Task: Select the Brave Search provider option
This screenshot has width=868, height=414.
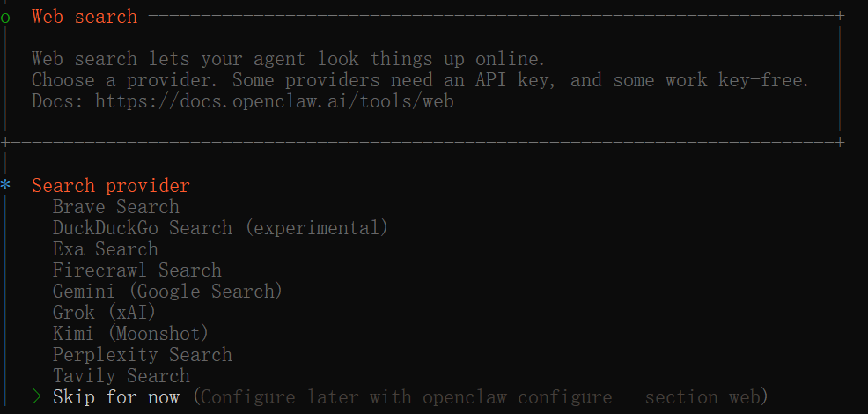Action: 115,207
